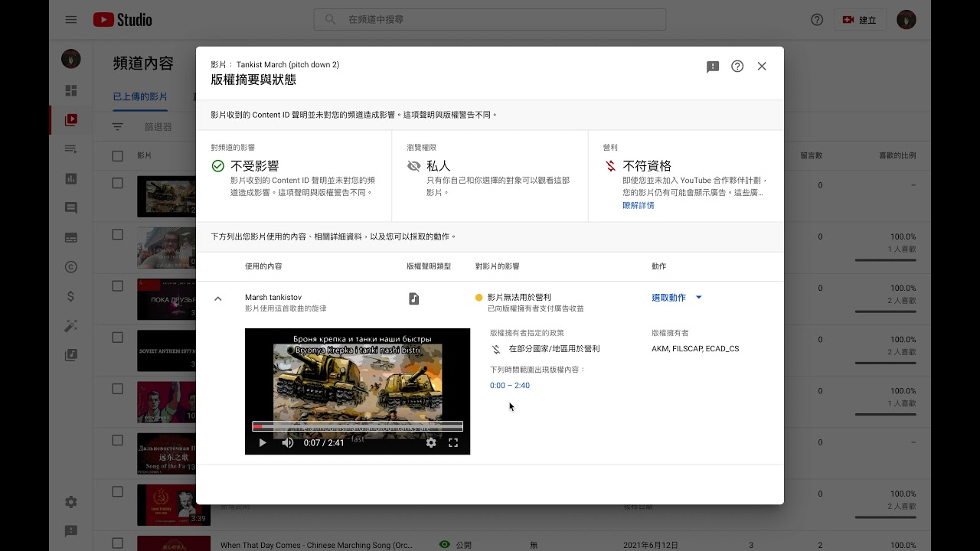Click the 0:00 – 2:40 timestamp link
The height and width of the screenshot is (551, 980).
(x=510, y=386)
